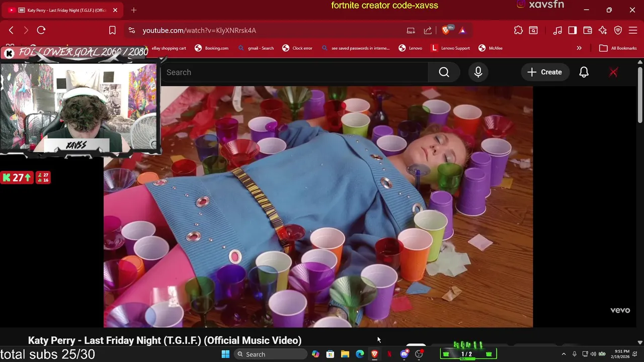Screen dimensions: 644x362
Task: Open Microsoft Store from the taskbar
Action: tap(330, 354)
